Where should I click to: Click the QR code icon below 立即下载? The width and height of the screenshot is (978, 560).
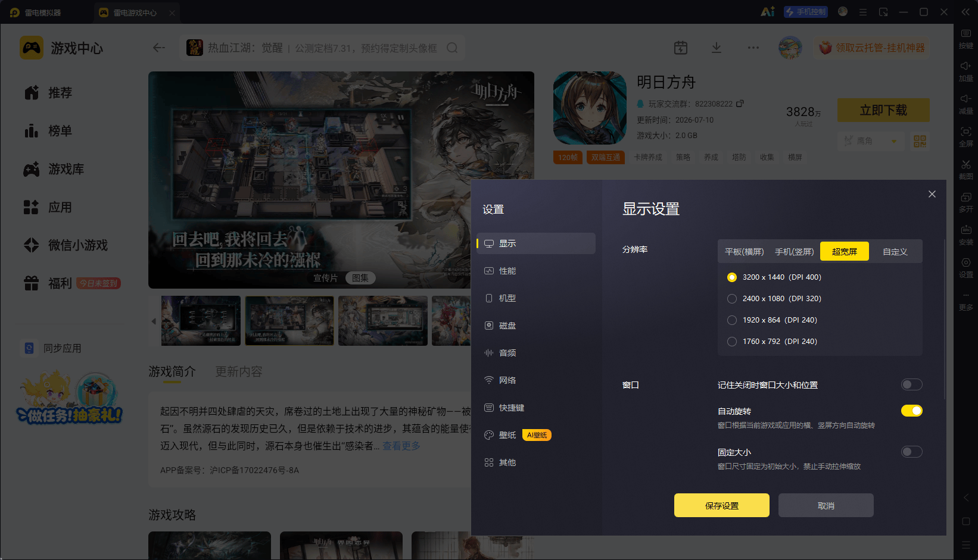point(920,141)
